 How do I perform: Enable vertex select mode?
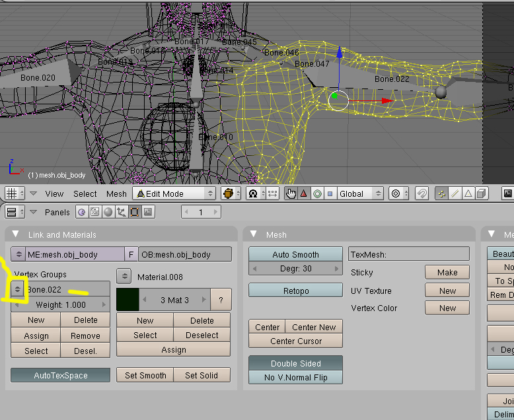click(441, 193)
